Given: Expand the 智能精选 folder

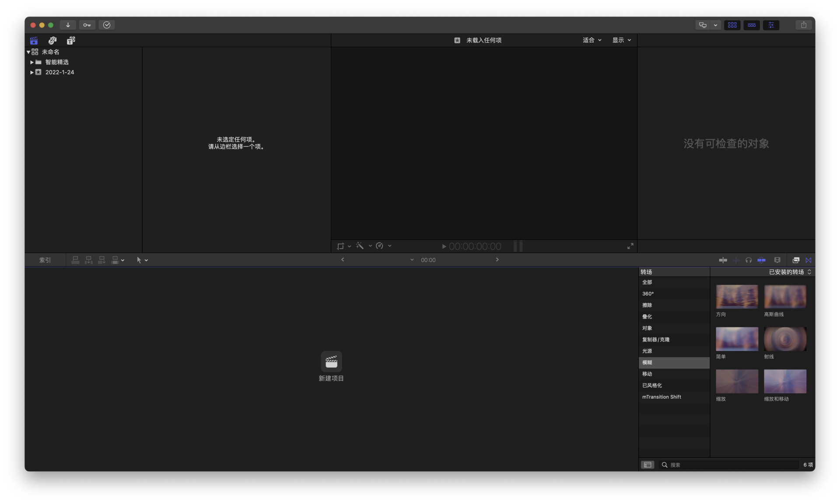Looking at the screenshot, I should point(32,62).
